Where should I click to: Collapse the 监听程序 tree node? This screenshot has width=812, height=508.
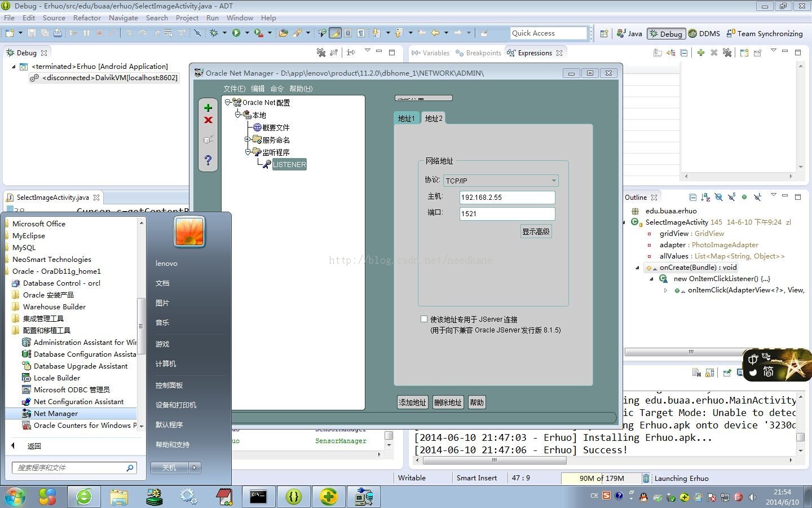point(248,151)
